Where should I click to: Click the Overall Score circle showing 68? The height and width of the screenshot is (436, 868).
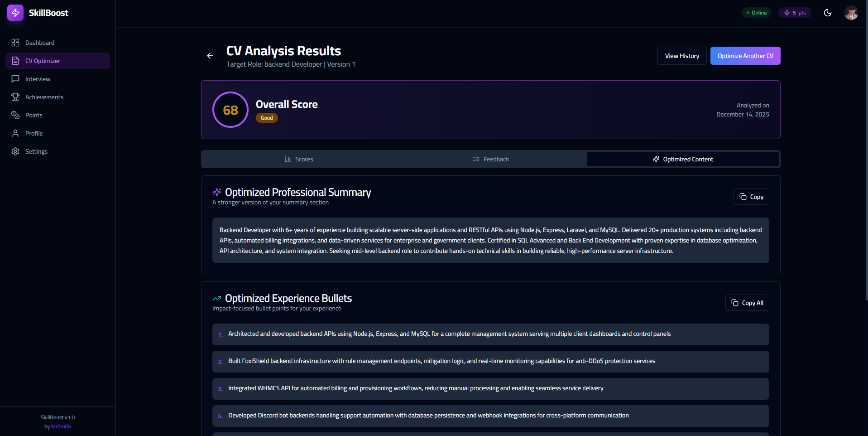point(230,109)
